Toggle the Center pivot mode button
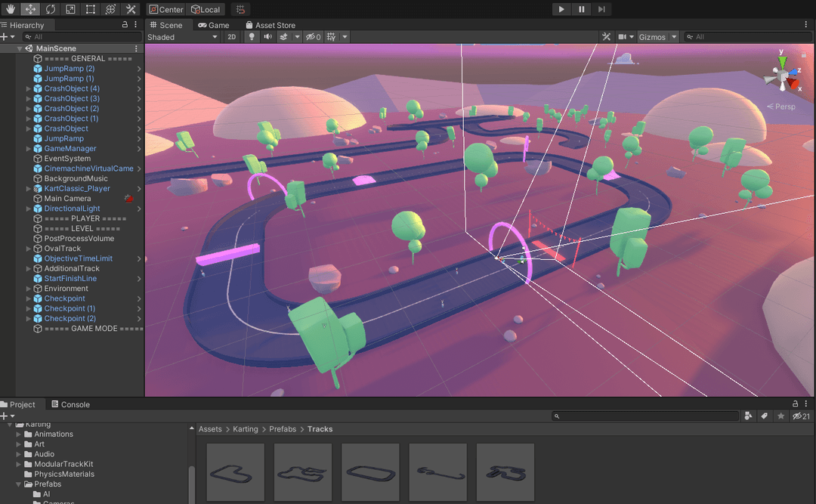 tap(165, 10)
